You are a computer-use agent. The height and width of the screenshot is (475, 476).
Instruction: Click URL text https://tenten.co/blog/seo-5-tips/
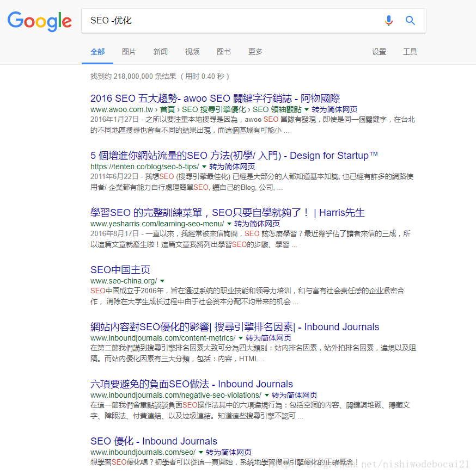pos(144,166)
